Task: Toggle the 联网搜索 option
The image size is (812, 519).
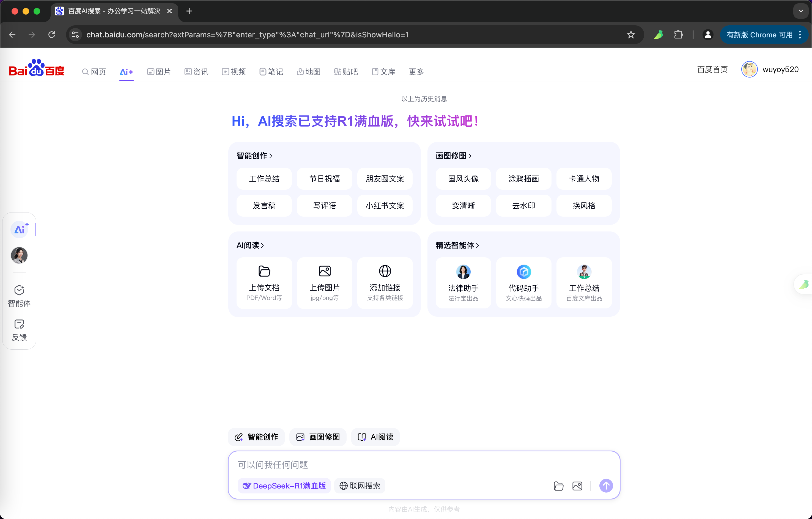Action: click(x=360, y=486)
